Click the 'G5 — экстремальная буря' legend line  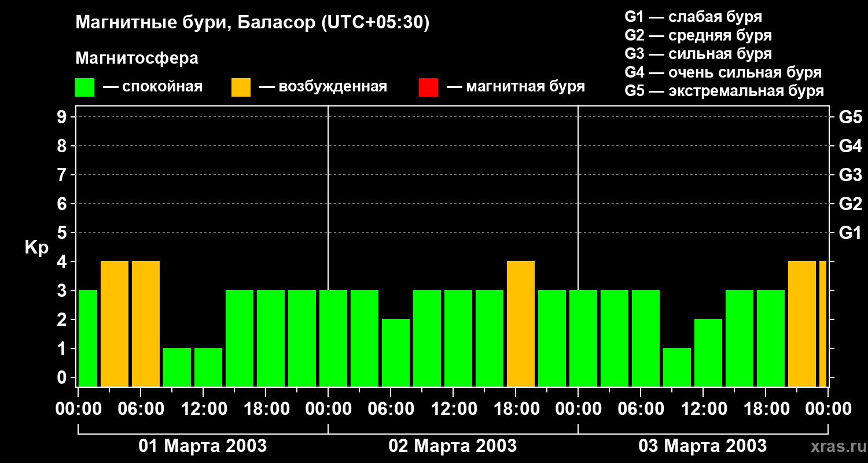coord(724,91)
